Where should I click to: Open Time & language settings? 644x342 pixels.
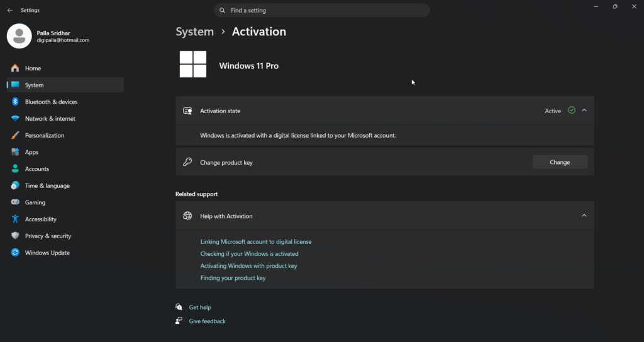65,185
